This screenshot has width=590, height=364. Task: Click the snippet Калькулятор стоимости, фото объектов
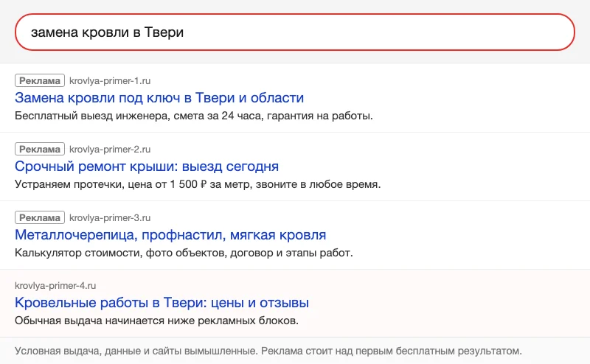coord(184,253)
